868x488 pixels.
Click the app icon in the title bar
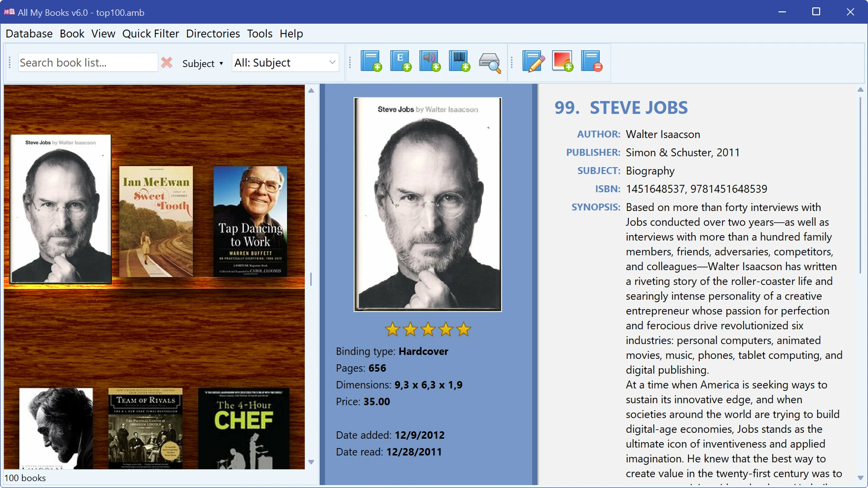coord(9,12)
